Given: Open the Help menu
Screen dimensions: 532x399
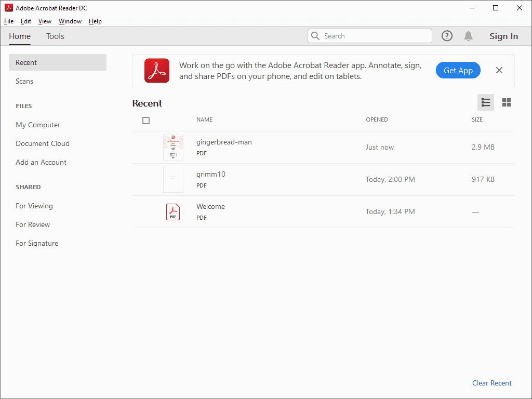Looking at the screenshot, I should (x=96, y=21).
